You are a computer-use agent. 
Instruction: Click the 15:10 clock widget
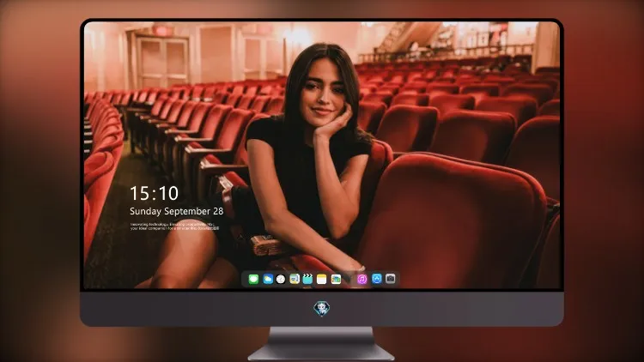click(154, 193)
